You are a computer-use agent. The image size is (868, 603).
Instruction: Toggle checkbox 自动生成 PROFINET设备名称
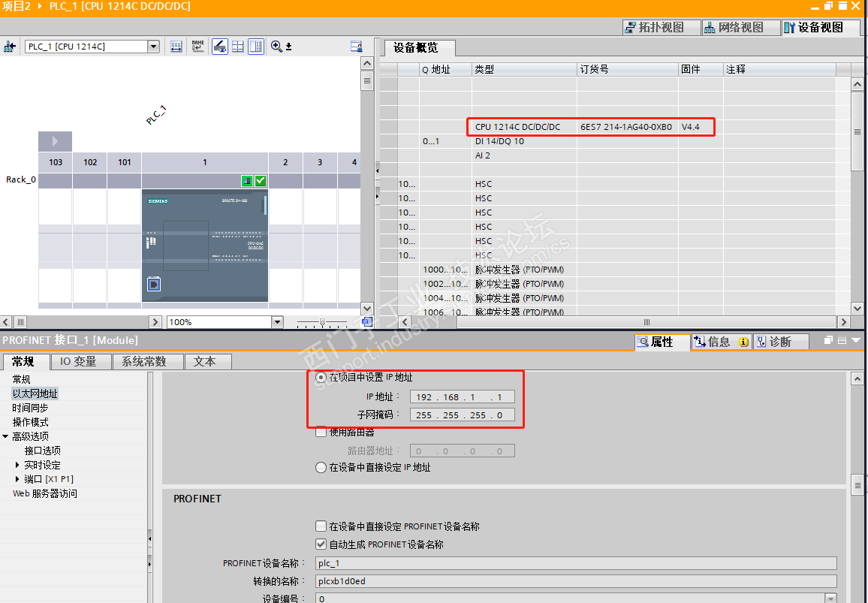pos(321,544)
